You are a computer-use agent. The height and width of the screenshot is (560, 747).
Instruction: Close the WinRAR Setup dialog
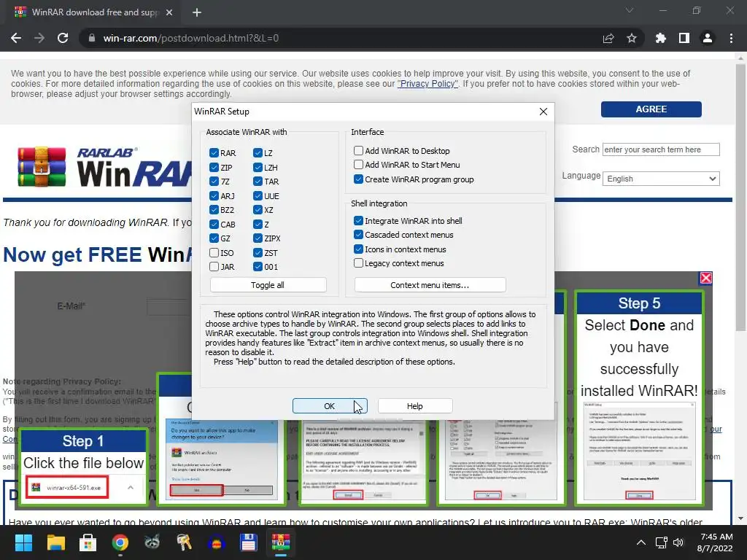click(543, 112)
